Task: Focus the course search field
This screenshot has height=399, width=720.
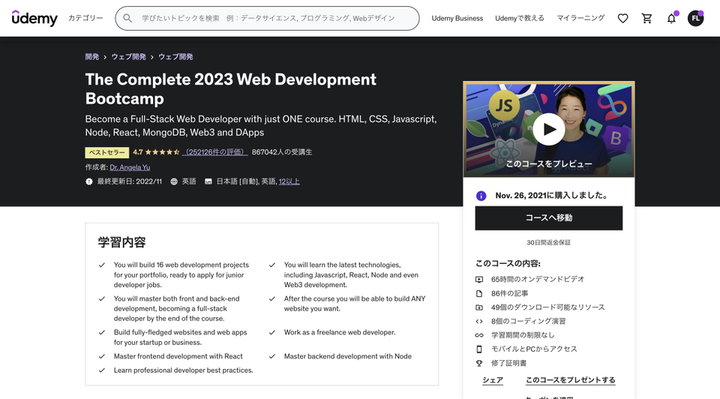Action: [x=267, y=18]
